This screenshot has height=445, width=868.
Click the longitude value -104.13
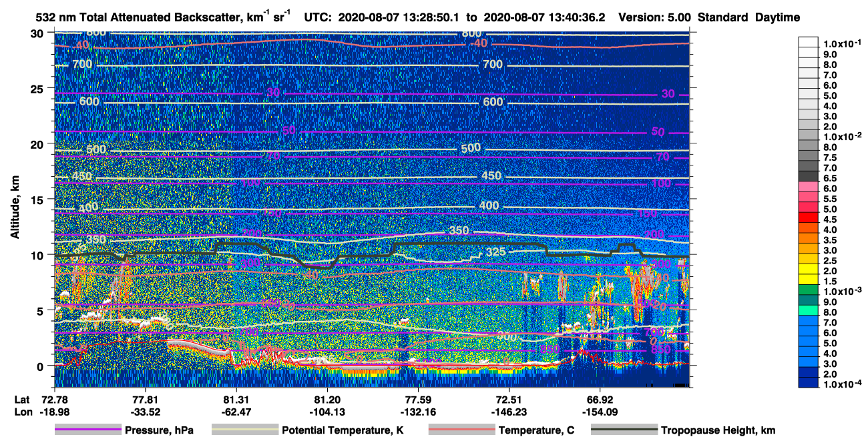327,412
